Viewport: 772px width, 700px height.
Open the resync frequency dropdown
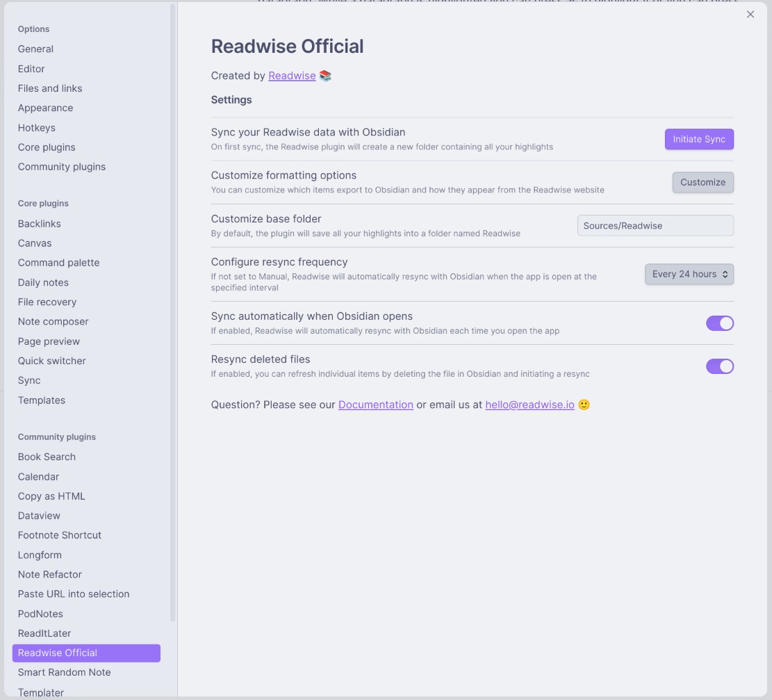[689, 274]
